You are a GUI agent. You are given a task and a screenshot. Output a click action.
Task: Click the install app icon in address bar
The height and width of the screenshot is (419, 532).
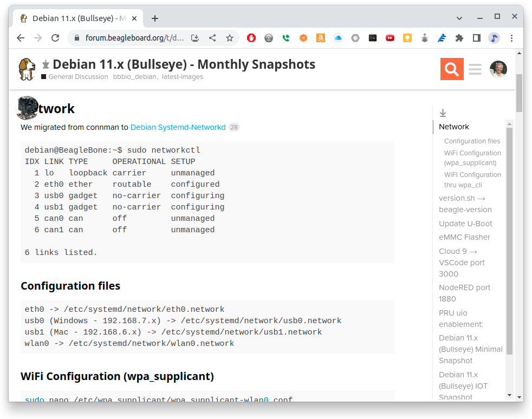196,38
